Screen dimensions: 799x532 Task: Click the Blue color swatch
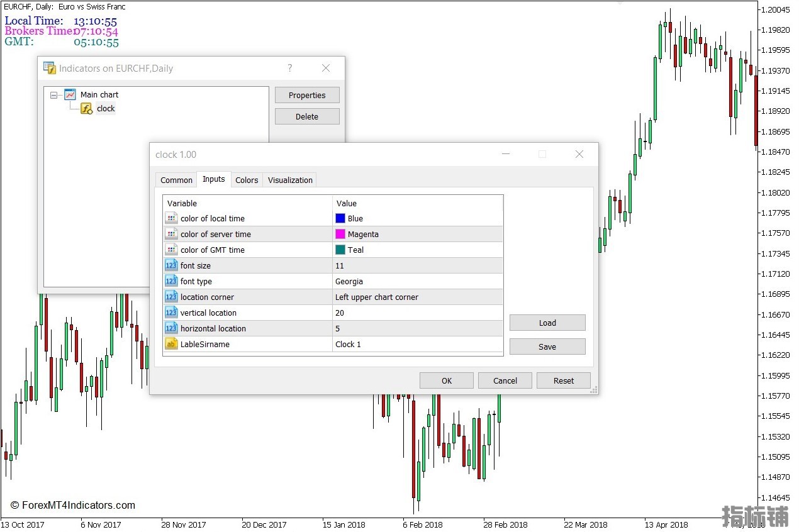(340, 218)
